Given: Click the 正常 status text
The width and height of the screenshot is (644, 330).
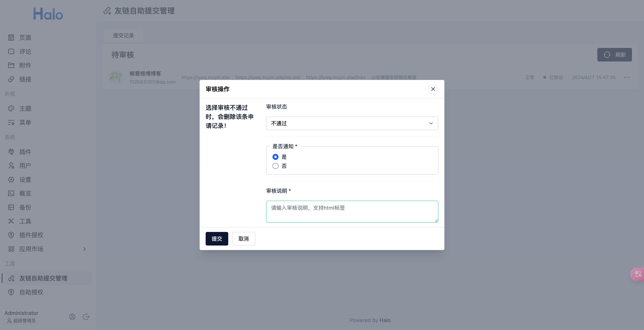Looking at the screenshot, I should click(530, 77).
